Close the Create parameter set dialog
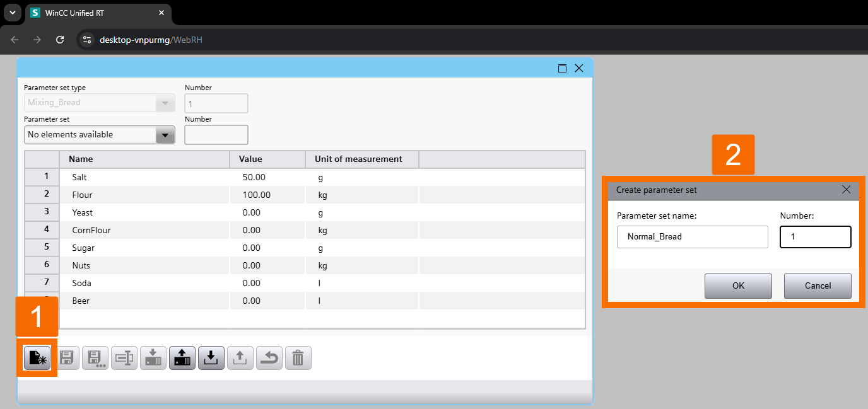 (x=847, y=190)
